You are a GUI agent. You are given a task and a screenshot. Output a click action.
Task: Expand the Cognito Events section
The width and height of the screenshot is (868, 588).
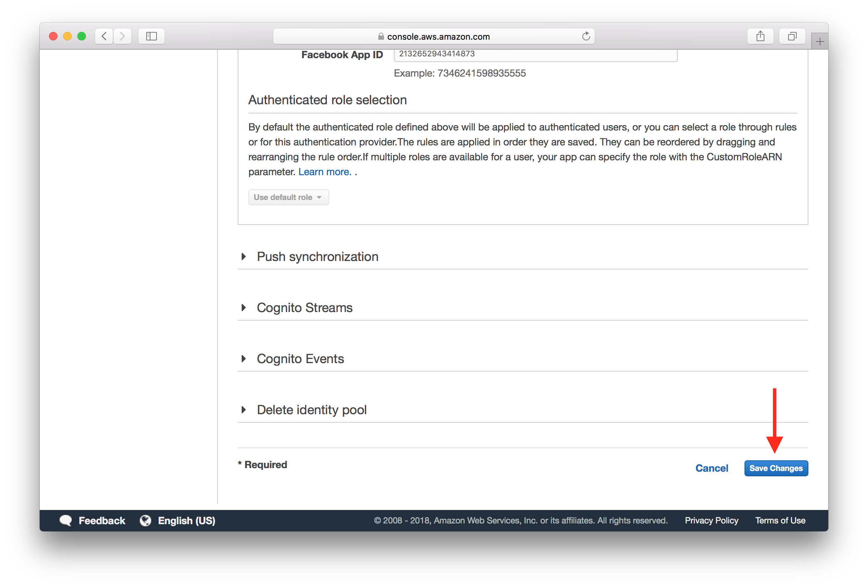(x=244, y=358)
